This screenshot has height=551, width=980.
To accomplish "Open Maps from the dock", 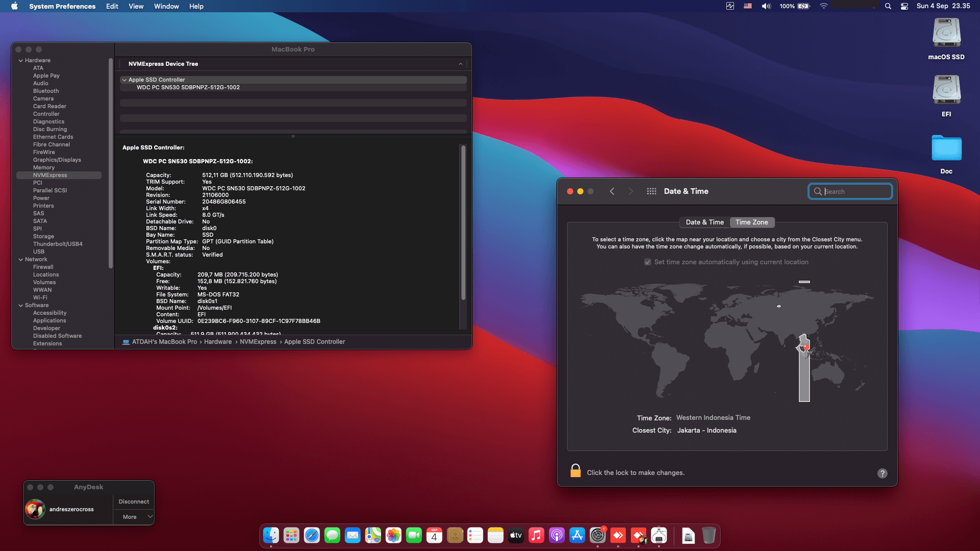I will 373,535.
